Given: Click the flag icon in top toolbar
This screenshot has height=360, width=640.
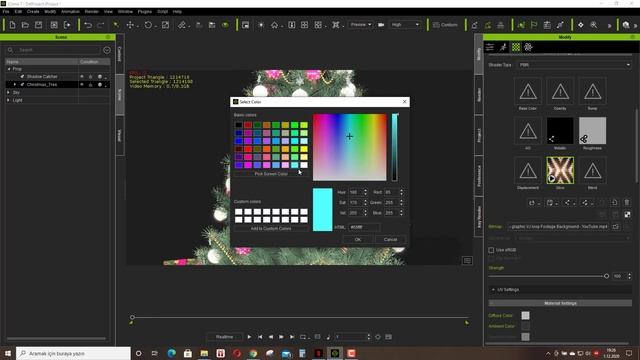Looking at the screenshot, I should click(534, 25).
